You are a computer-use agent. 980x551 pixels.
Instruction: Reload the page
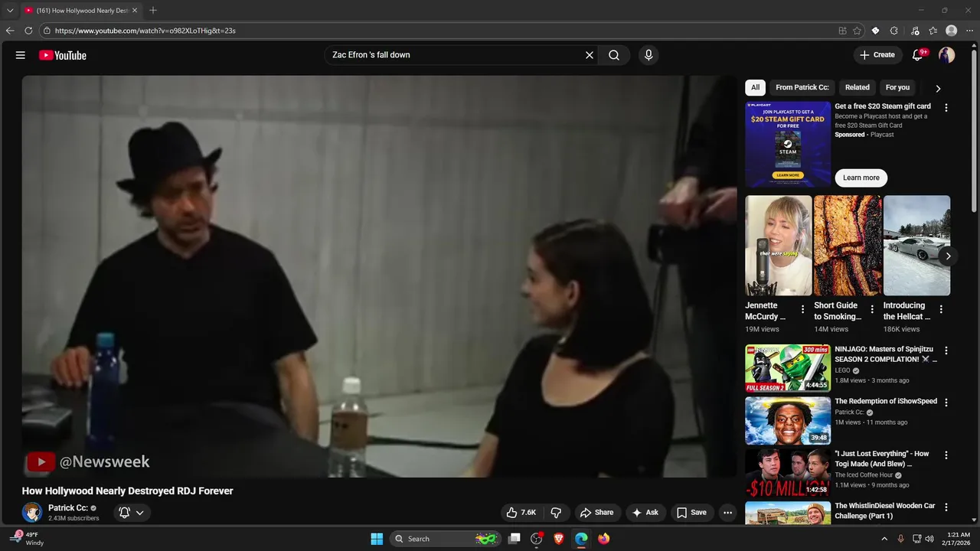tap(28, 31)
